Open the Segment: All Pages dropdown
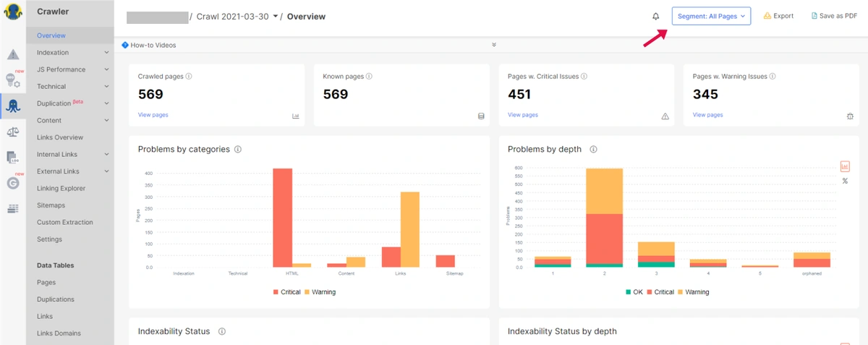This screenshot has height=345, width=868. pyautogui.click(x=711, y=16)
